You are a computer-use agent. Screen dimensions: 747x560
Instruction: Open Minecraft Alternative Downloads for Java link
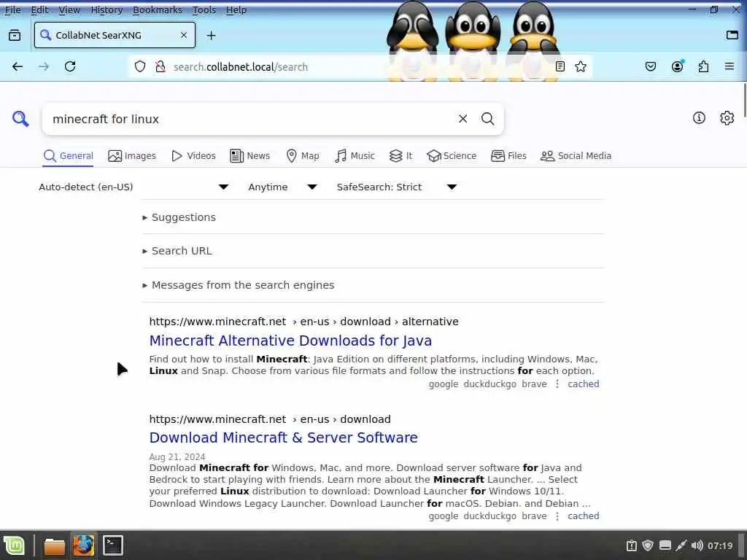click(290, 341)
